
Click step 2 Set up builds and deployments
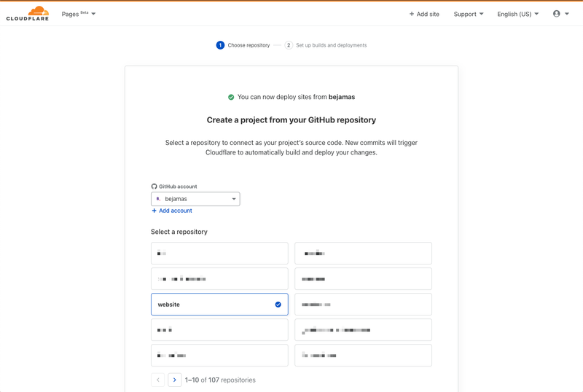326,45
